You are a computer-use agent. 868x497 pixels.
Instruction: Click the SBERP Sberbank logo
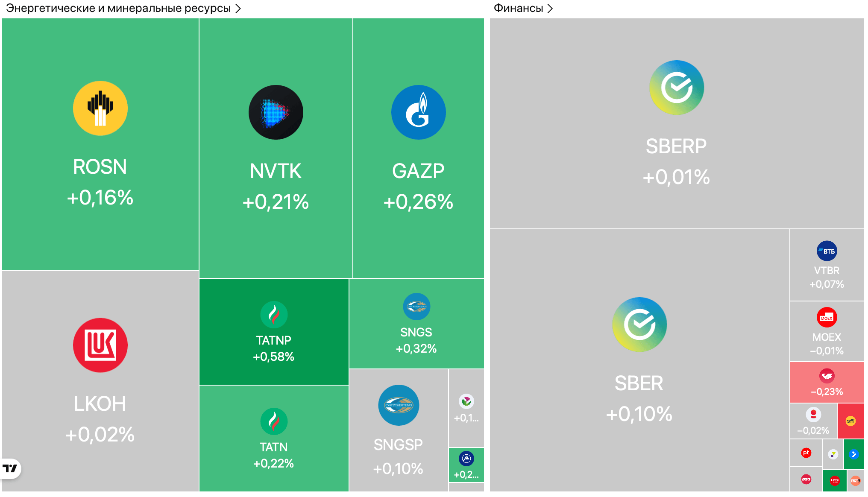(x=677, y=88)
